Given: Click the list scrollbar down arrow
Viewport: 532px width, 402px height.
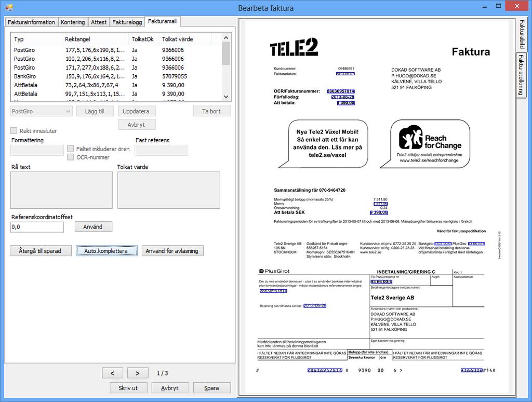Looking at the screenshot, I should [x=227, y=97].
